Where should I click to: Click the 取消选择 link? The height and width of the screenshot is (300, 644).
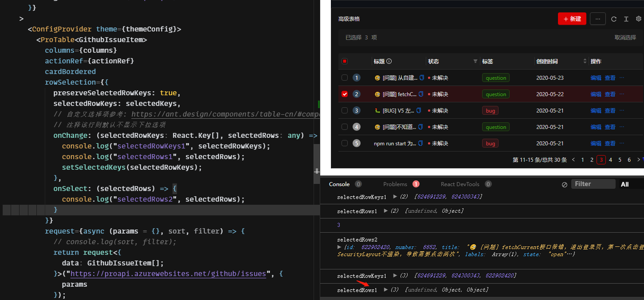click(625, 37)
